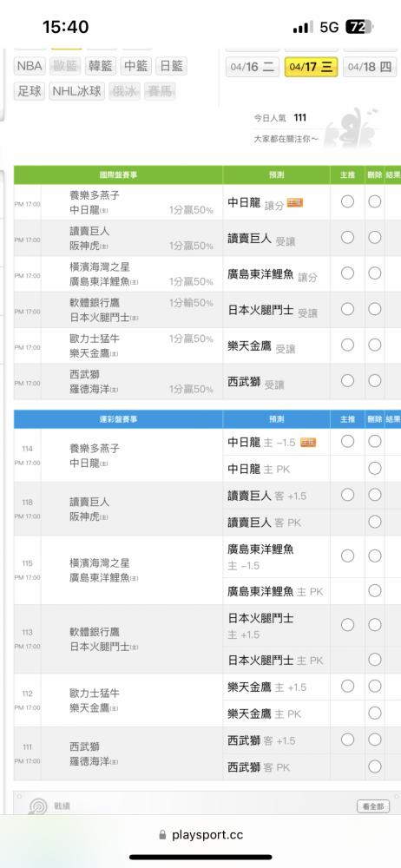The width and height of the screenshot is (401, 868).
Task: Click 橫濱海灣之星 in game 115 row
Action: (x=100, y=563)
